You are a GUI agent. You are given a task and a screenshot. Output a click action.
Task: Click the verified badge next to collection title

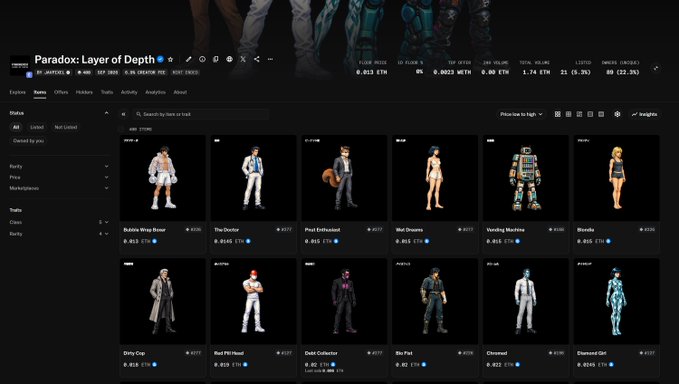(x=161, y=59)
